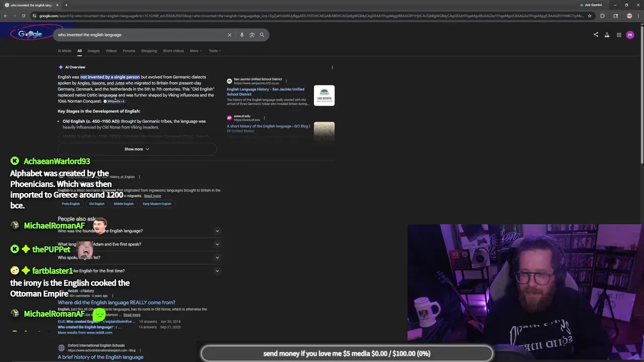Click the EF blog source thumbnail
Viewport: 644px width, 362px height.
[324, 131]
